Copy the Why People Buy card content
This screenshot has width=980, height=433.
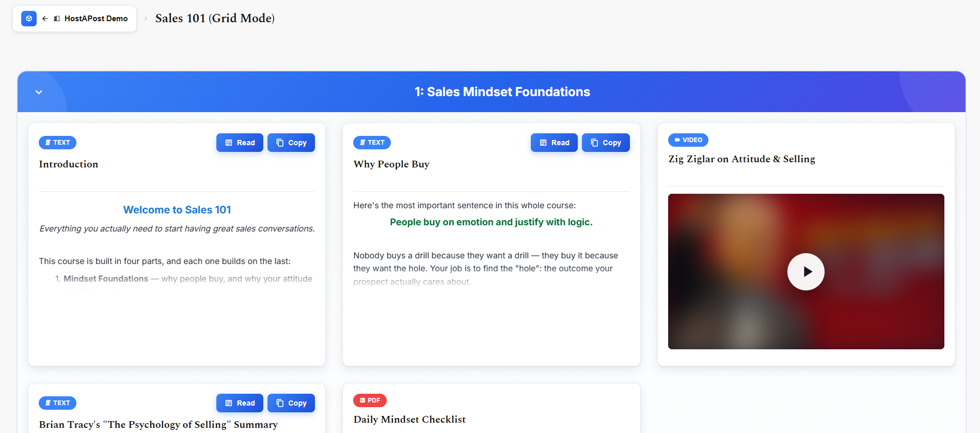point(606,143)
